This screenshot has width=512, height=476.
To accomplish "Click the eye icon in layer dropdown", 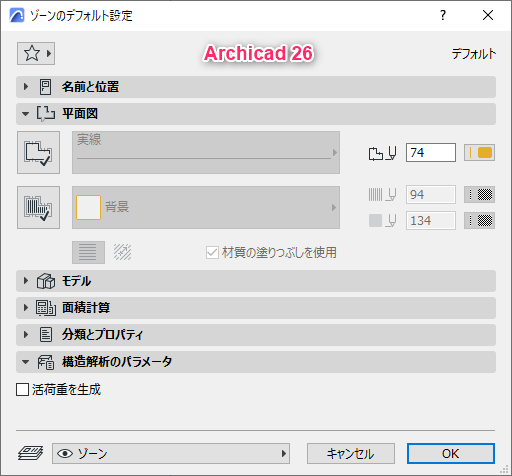I will [65, 454].
